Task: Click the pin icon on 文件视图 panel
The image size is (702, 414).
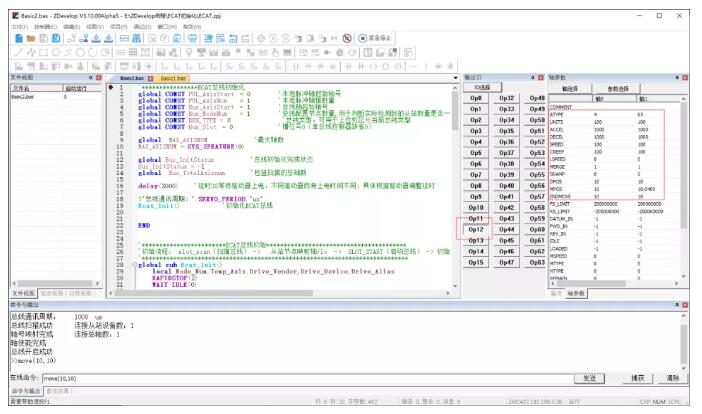Action: (90, 78)
